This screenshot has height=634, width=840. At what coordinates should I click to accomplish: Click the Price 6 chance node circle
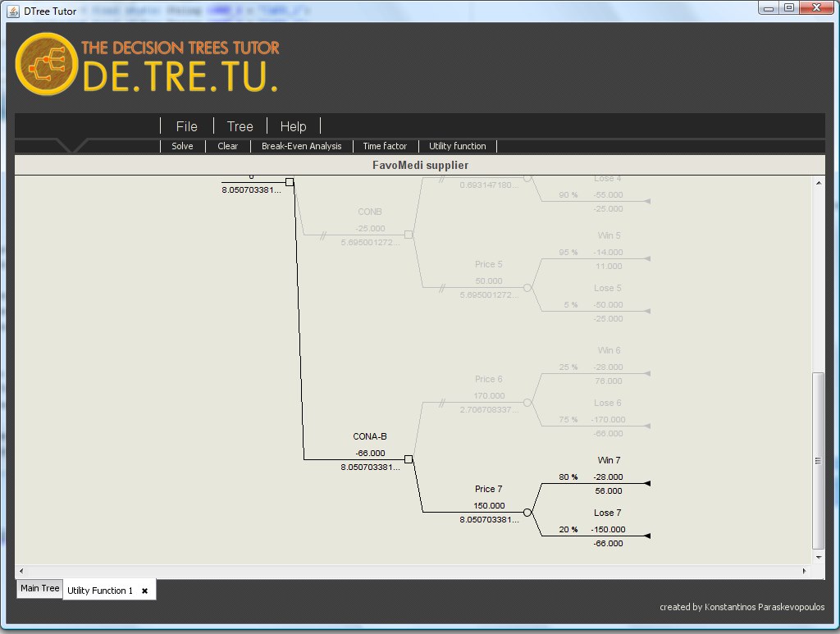click(527, 403)
